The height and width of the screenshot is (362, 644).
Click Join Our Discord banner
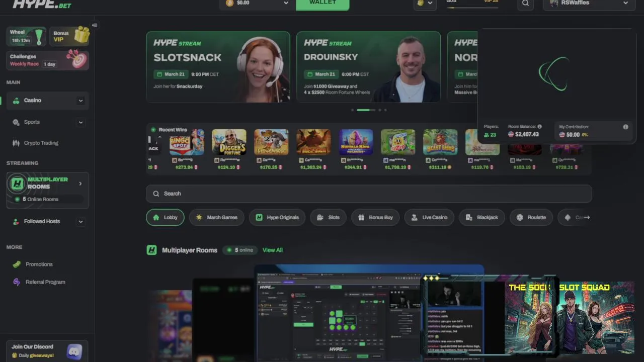tap(48, 351)
